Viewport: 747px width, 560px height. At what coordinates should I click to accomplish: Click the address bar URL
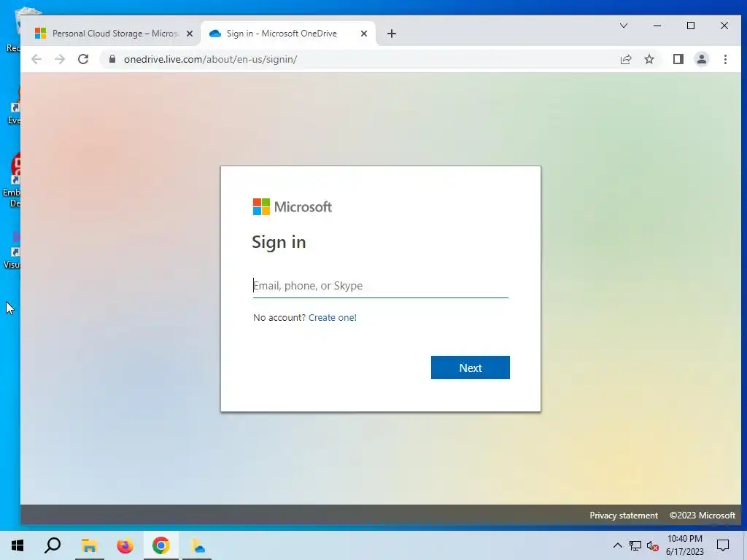tap(210, 59)
